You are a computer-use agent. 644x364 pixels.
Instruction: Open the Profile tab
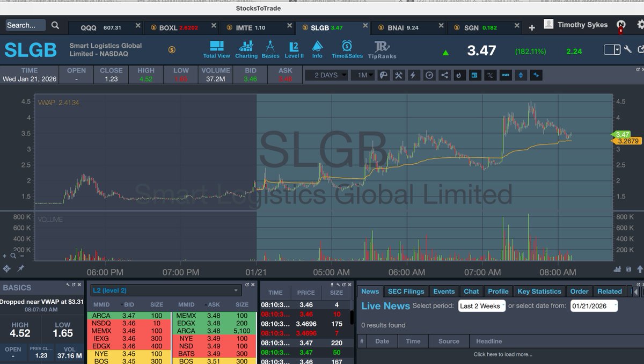[498, 291]
